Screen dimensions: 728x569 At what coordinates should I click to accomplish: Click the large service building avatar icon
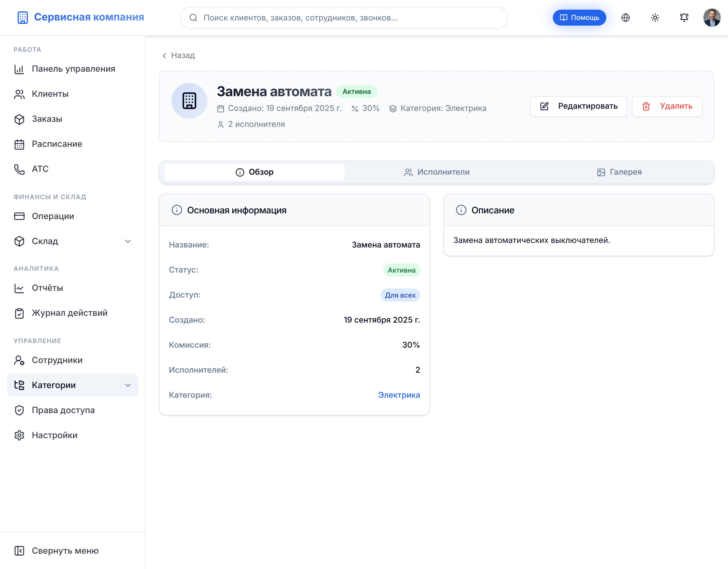[189, 100]
